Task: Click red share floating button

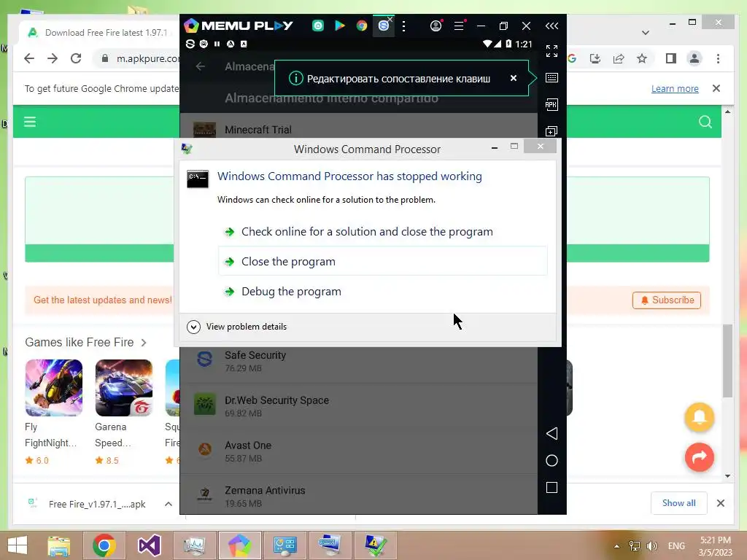Action: coord(700,457)
